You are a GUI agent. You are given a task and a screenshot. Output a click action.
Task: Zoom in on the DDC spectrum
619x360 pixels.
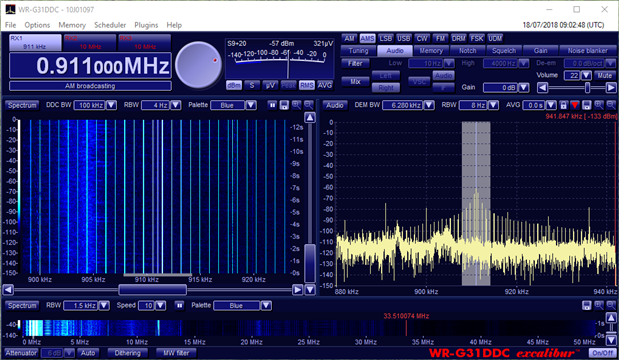click(296, 105)
